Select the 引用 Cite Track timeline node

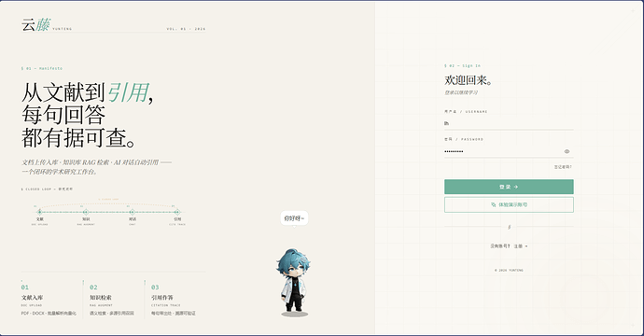[x=177, y=213]
